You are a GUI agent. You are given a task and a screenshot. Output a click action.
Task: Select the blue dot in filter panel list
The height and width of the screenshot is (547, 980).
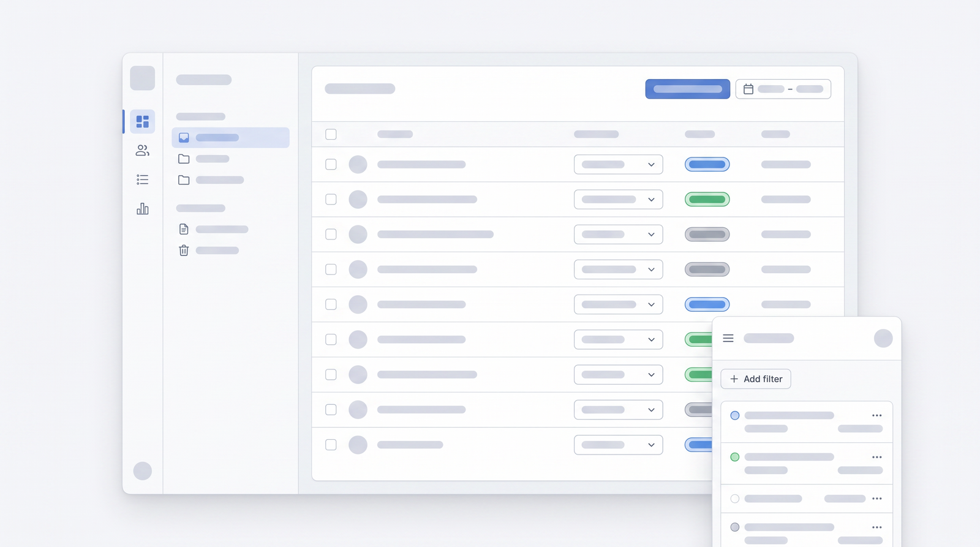[735, 415]
